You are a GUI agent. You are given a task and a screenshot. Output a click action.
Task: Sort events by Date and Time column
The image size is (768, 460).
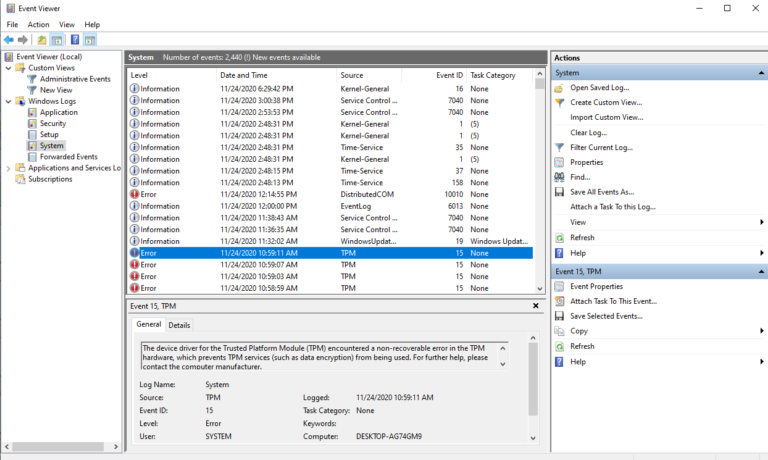tap(276, 75)
